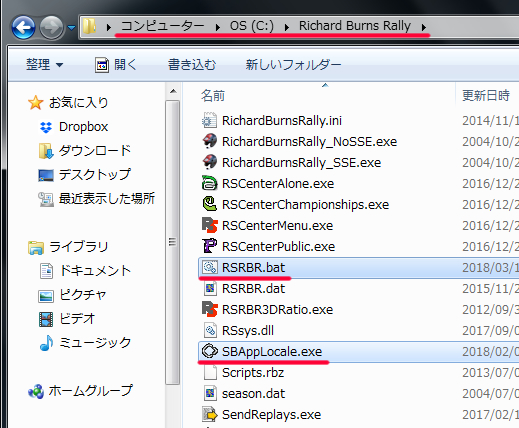
Task: Select Richard Burns Rally breadcrumb
Action: click(355, 26)
